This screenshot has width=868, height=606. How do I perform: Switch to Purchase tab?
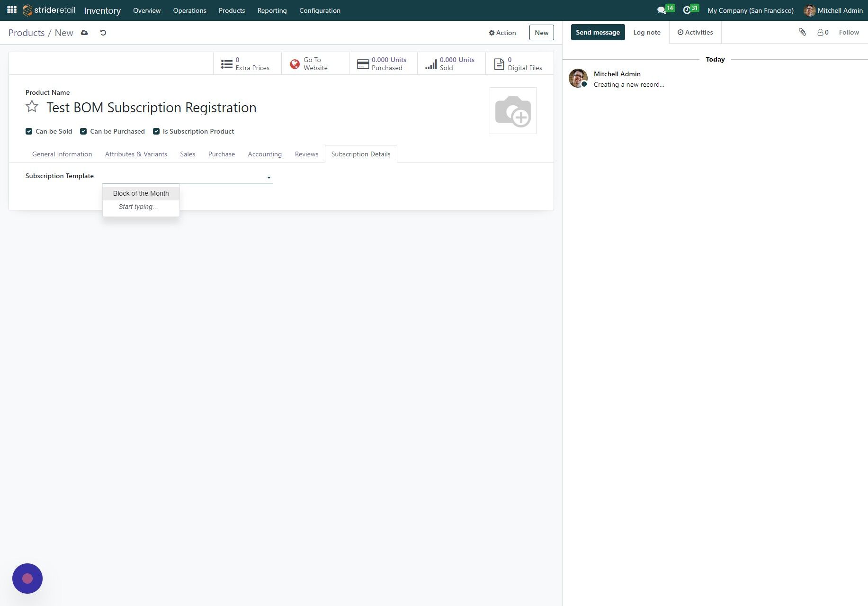tap(222, 154)
